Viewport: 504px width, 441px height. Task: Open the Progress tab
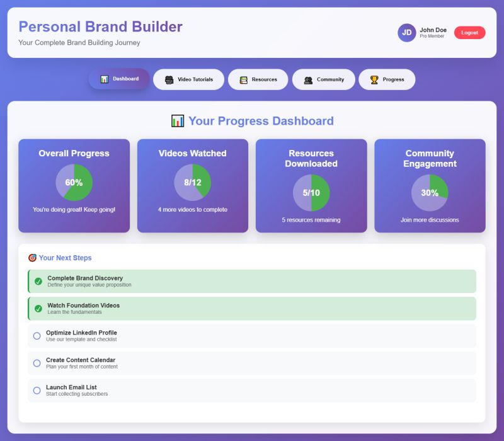[x=387, y=79]
